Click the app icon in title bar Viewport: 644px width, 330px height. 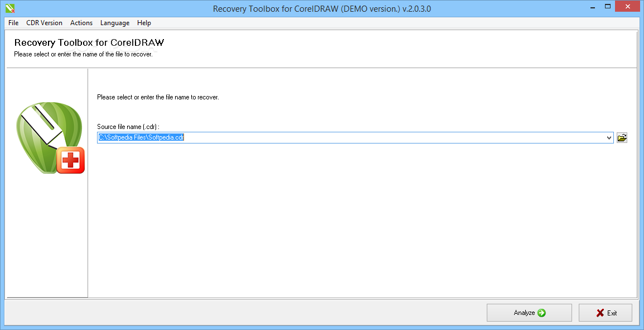[10, 8]
